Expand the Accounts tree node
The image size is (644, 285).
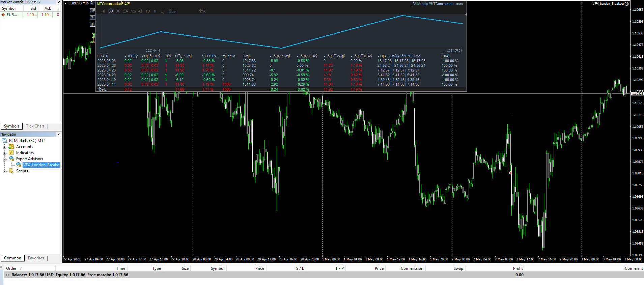click(5, 147)
